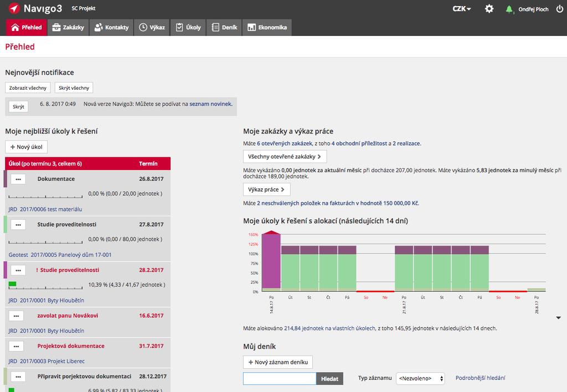
Task: Open the Deník tab
Action: click(x=224, y=27)
